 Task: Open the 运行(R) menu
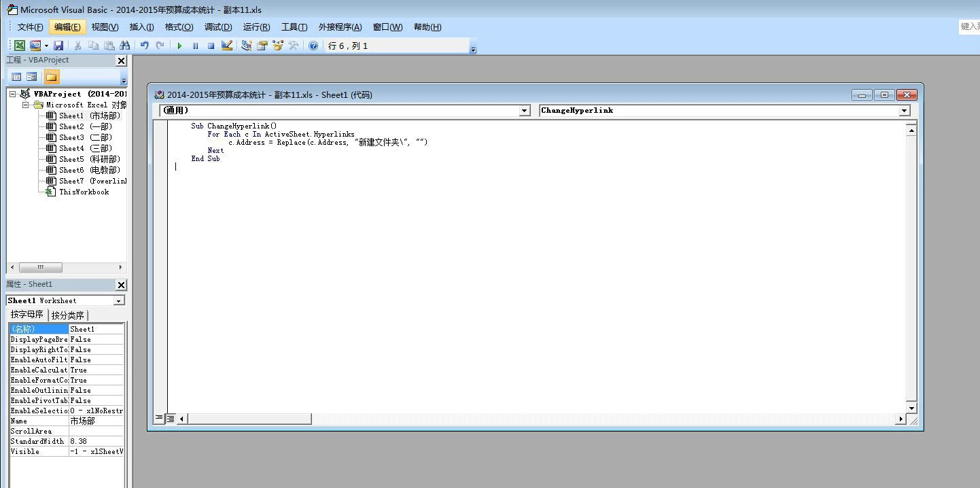point(256,27)
